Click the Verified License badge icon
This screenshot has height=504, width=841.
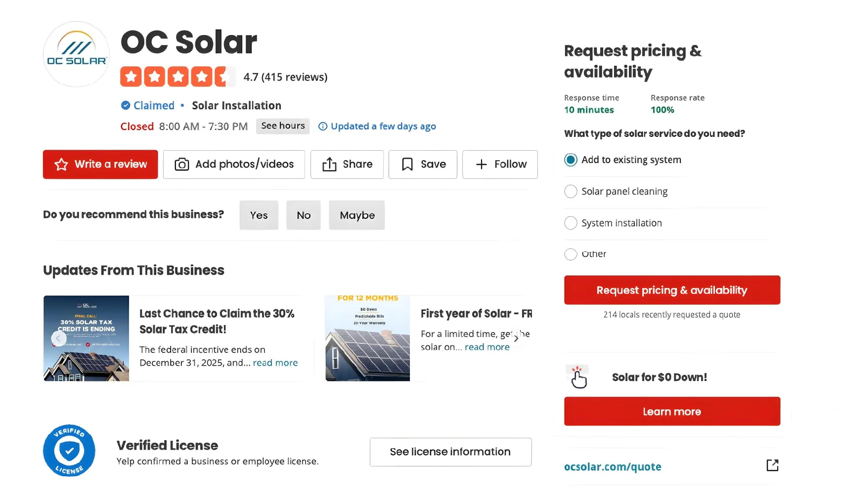[70, 450]
